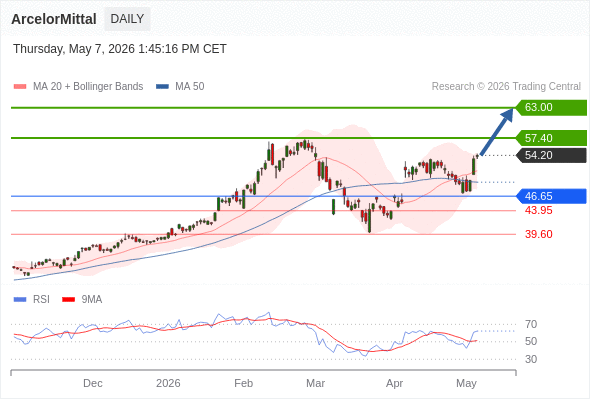Viewport: 590px width, 400px height.
Task: Click the red 43.95 support label
Action: coord(539,210)
